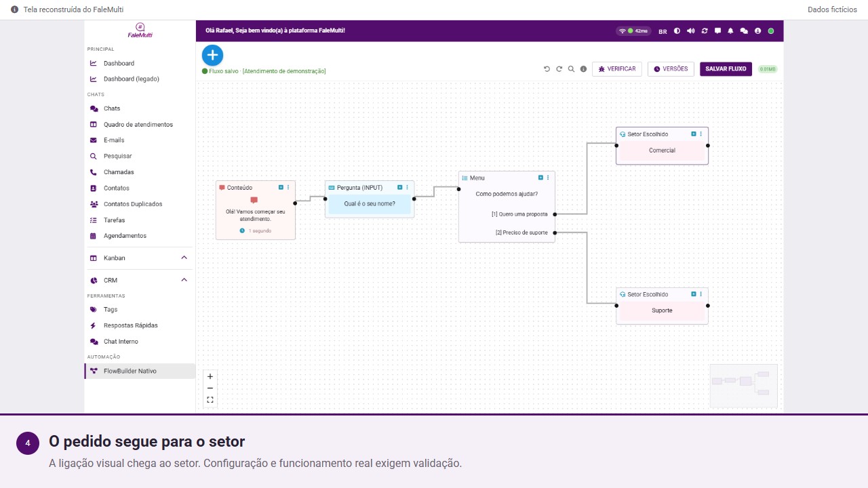Click the FaleMulti logo

point(140,31)
